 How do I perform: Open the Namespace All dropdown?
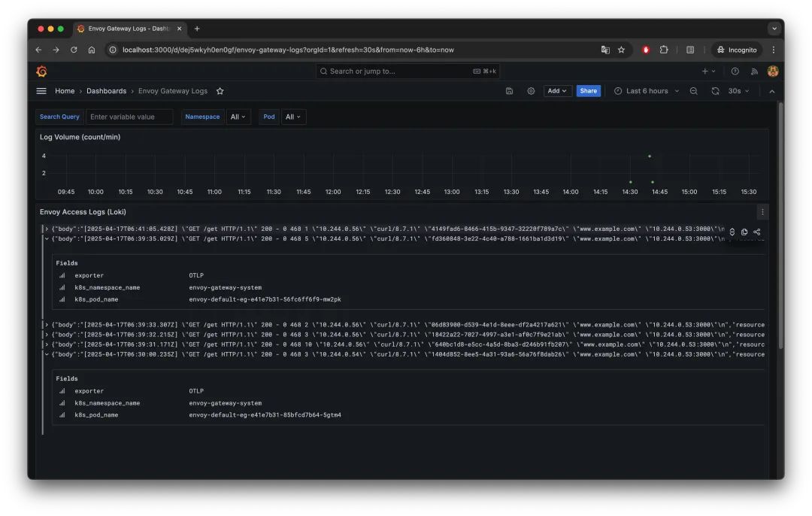coord(238,117)
